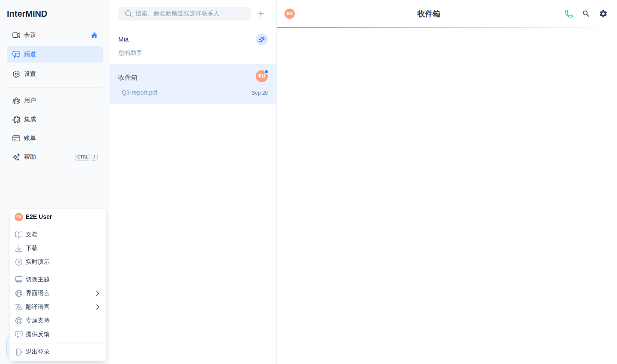Click the plus icon to create a channel
Screen dimensions: 617x364
(261, 14)
